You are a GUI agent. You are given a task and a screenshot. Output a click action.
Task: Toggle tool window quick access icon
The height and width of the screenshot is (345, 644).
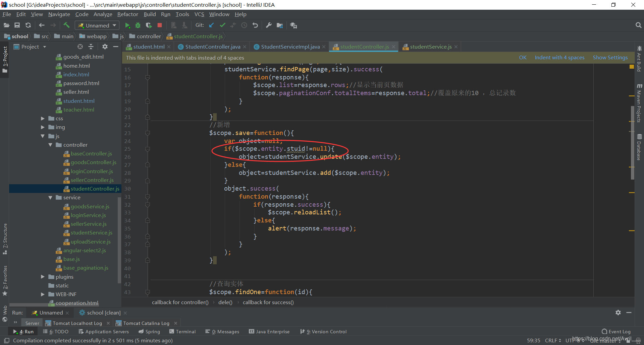(6, 341)
